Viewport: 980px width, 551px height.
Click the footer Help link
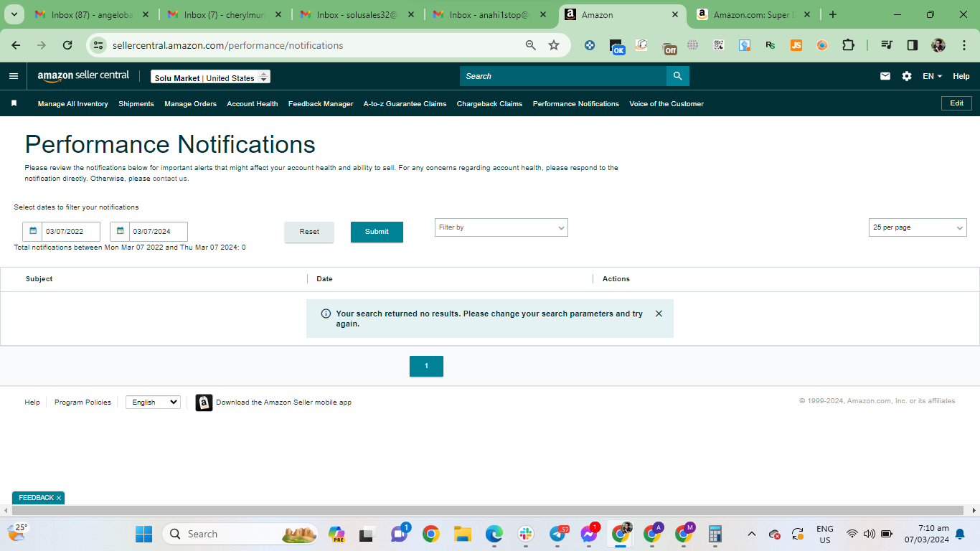pos(32,402)
